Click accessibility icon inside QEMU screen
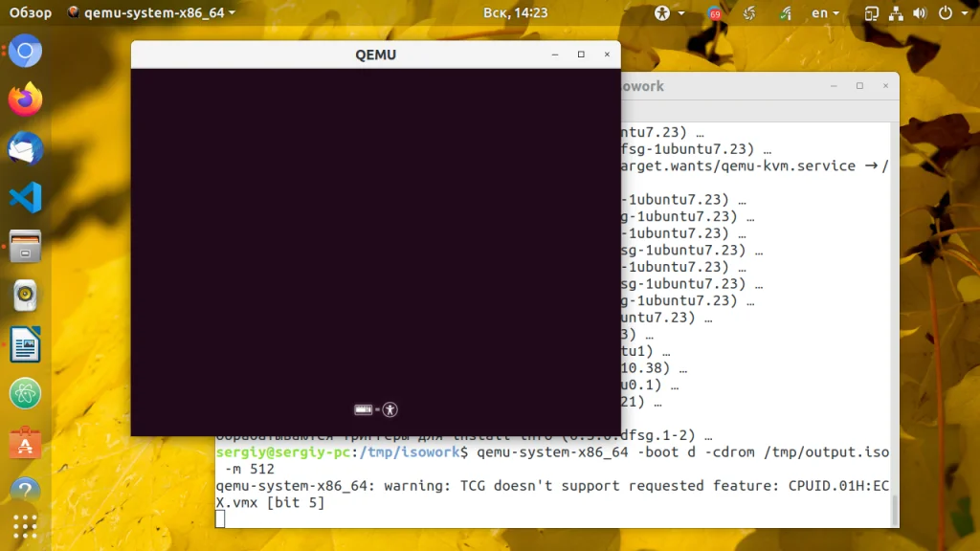Image resolution: width=980 pixels, height=551 pixels. [x=390, y=409]
